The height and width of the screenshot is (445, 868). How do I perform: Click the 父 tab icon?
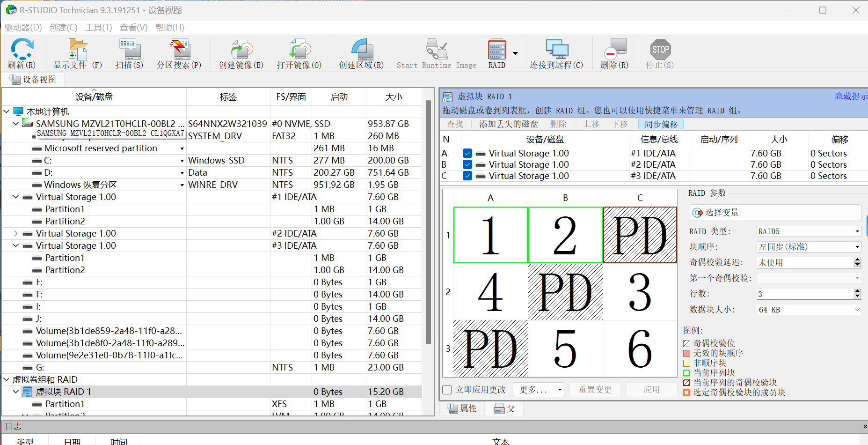499,408
